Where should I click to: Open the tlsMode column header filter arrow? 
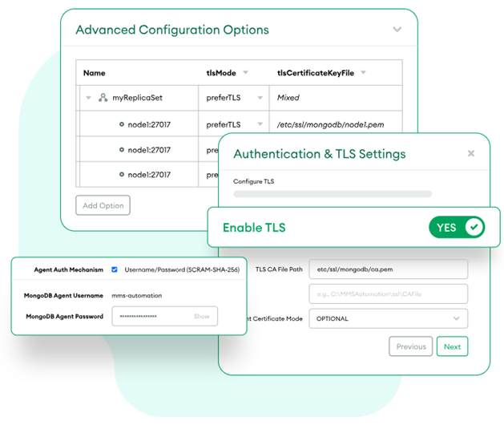pos(245,73)
